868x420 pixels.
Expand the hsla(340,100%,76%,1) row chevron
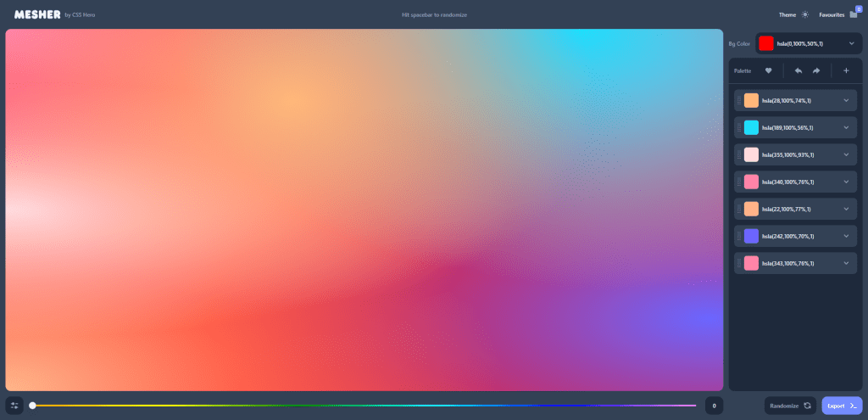pos(846,182)
